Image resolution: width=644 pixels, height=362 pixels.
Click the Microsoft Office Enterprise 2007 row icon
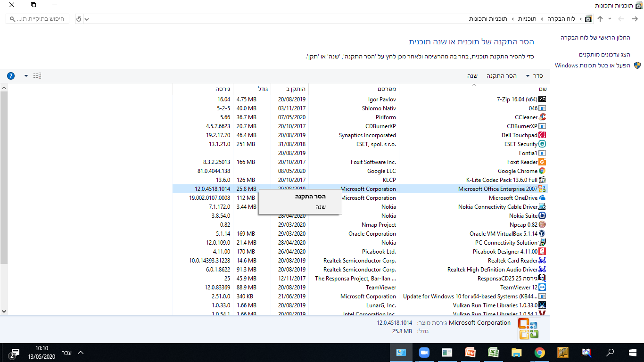pyautogui.click(x=542, y=189)
